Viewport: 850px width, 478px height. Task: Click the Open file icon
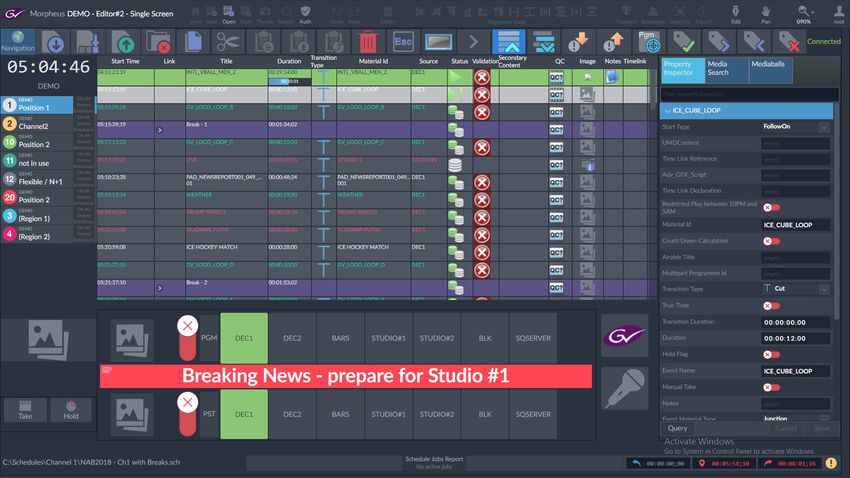point(229,14)
